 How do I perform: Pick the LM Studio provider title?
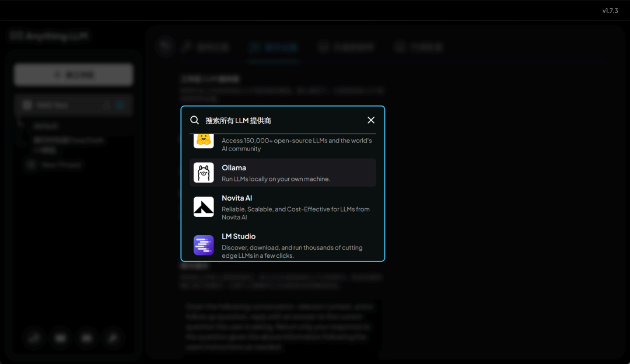click(x=239, y=236)
